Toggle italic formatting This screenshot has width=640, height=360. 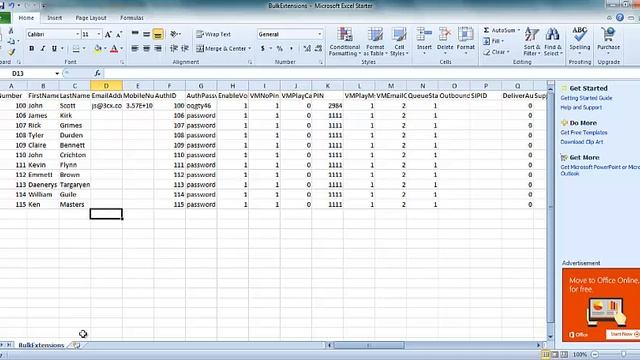(x=42, y=49)
